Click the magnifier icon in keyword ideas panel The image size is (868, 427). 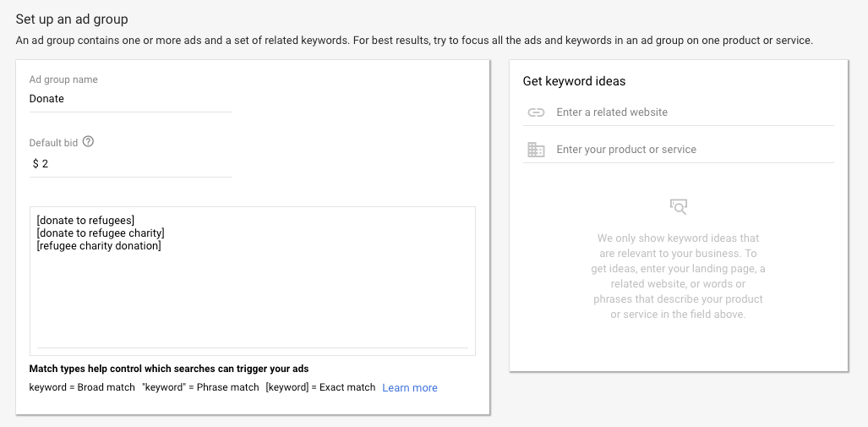click(x=678, y=206)
